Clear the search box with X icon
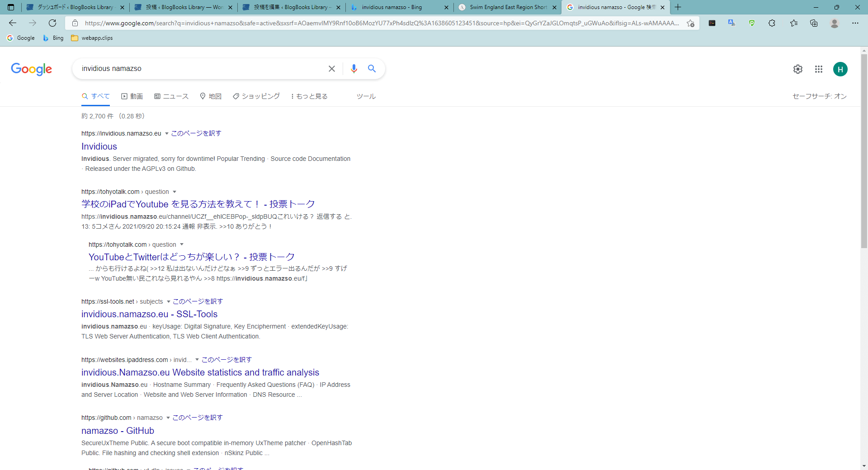Image resolution: width=868 pixels, height=470 pixels. click(331, 69)
